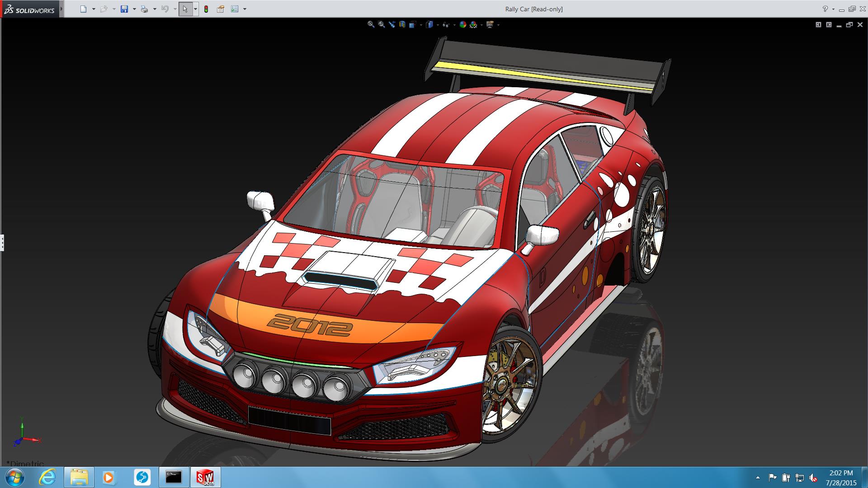Click the left panel expand handle

pos(2,243)
